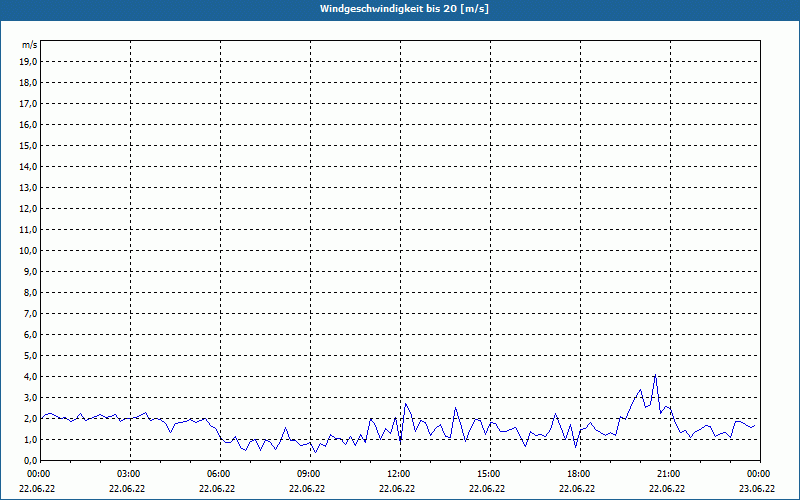Click the 'm/s' unit label on the y-axis

pos(30,45)
